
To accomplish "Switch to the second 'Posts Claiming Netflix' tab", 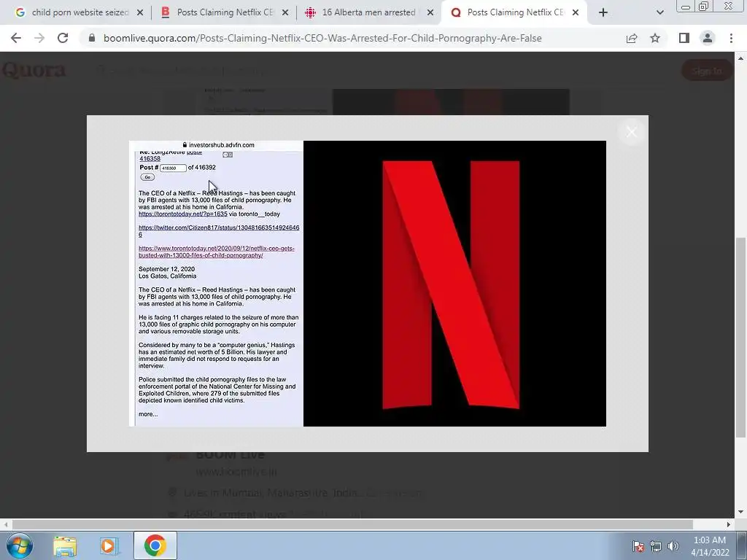I will pos(225,12).
